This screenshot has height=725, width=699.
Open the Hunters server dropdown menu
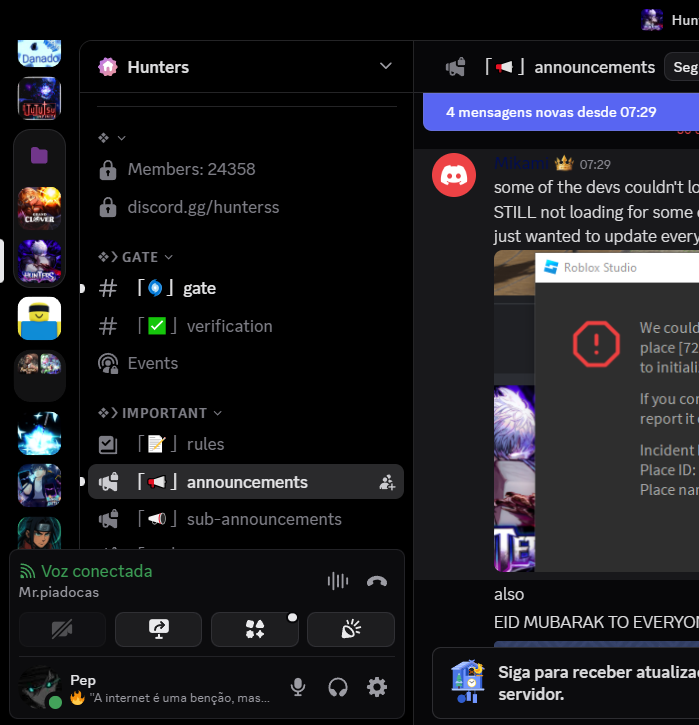pyautogui.click(x=386, y=66)
